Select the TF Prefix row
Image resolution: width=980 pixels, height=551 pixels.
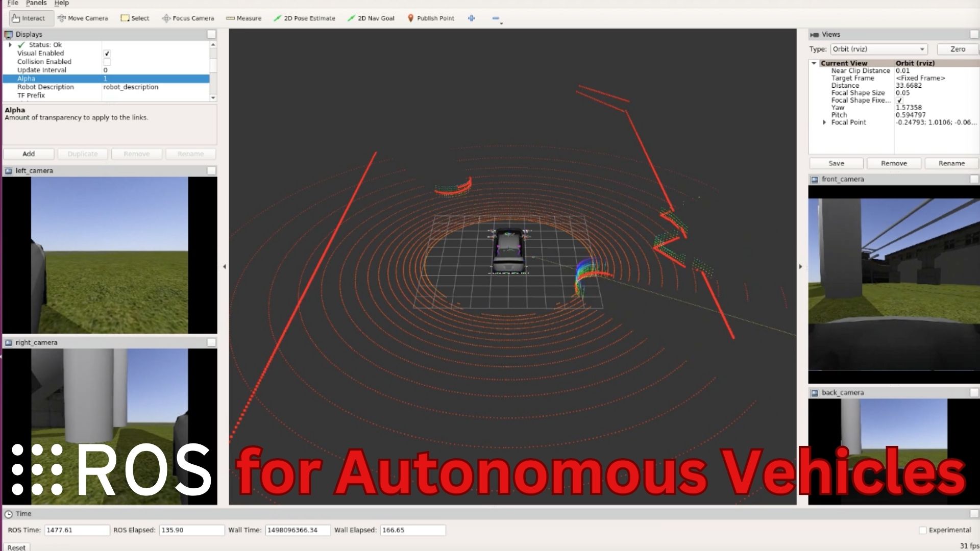(x=106, y=95)
